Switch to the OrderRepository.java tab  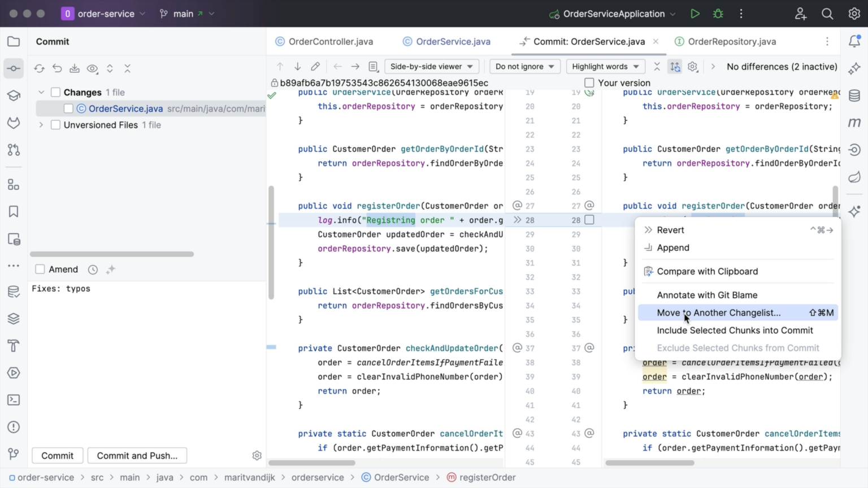(x=731, y=41)
